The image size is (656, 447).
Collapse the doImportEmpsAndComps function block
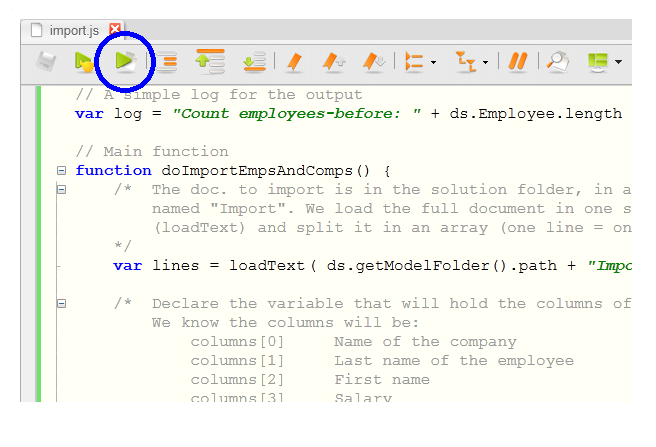(62, 170)
